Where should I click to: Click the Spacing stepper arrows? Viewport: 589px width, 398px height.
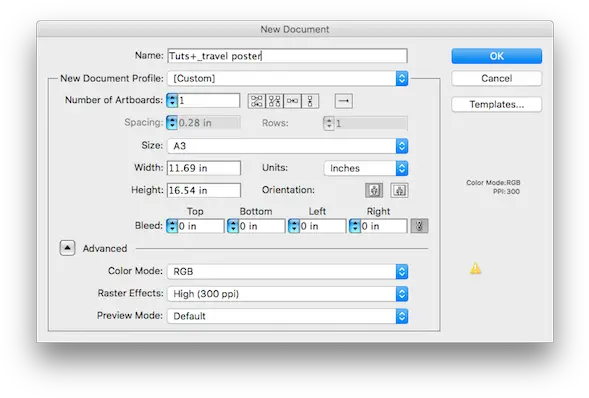coord(172,123)
